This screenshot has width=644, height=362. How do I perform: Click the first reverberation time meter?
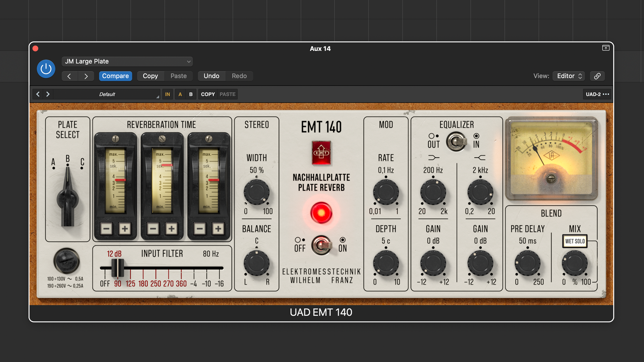coord(116,181)
